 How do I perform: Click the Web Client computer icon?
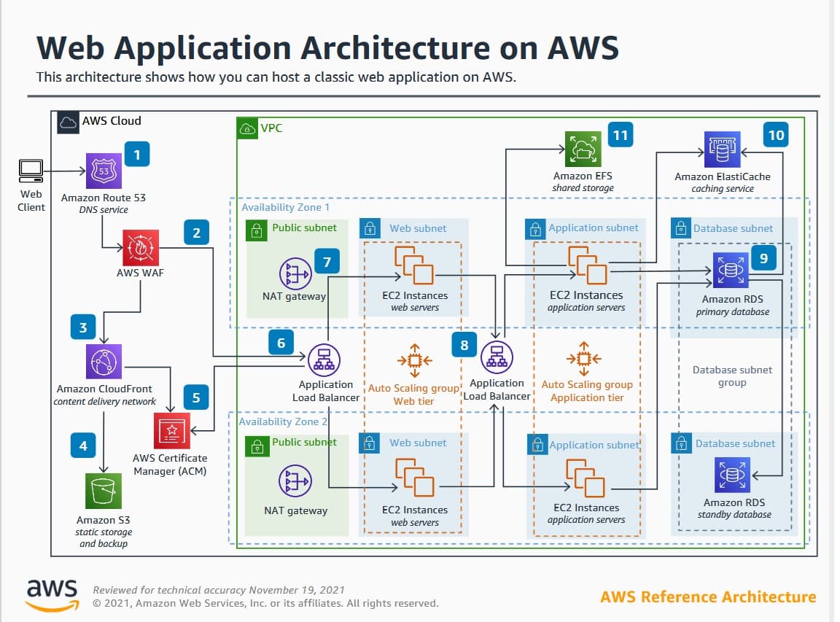31,171
